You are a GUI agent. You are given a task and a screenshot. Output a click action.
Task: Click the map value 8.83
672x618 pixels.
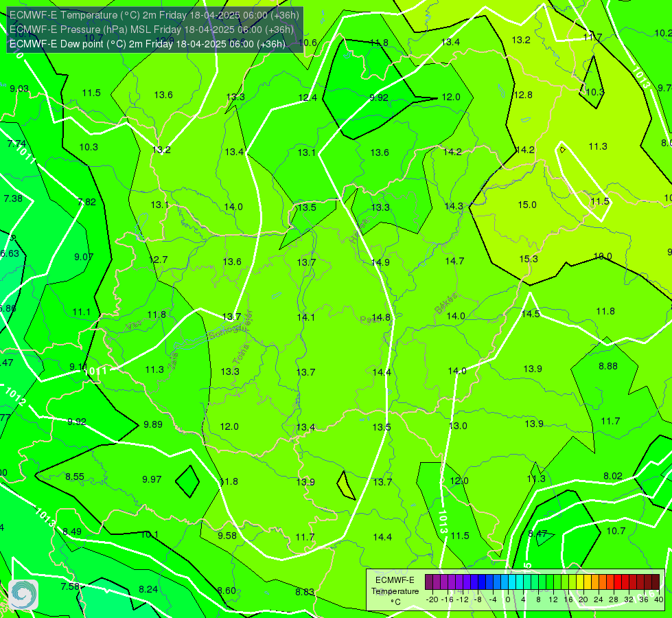[x=305, y=593]
